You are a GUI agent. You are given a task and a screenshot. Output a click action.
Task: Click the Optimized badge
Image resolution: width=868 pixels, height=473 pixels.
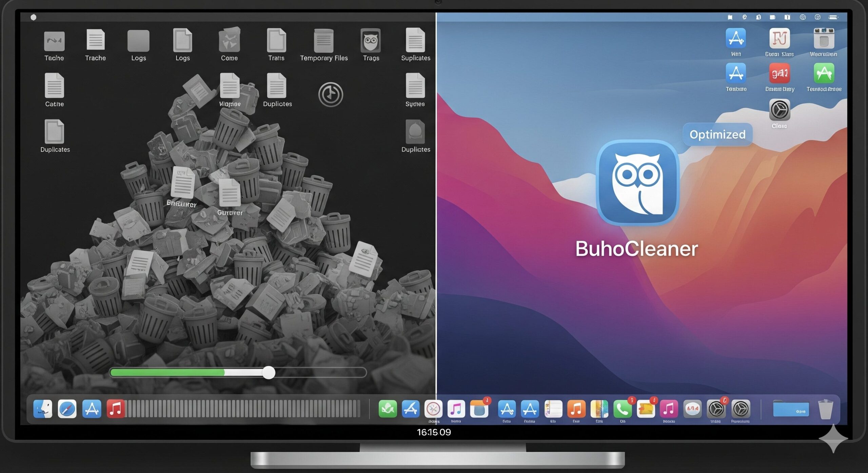click(717, 135)
